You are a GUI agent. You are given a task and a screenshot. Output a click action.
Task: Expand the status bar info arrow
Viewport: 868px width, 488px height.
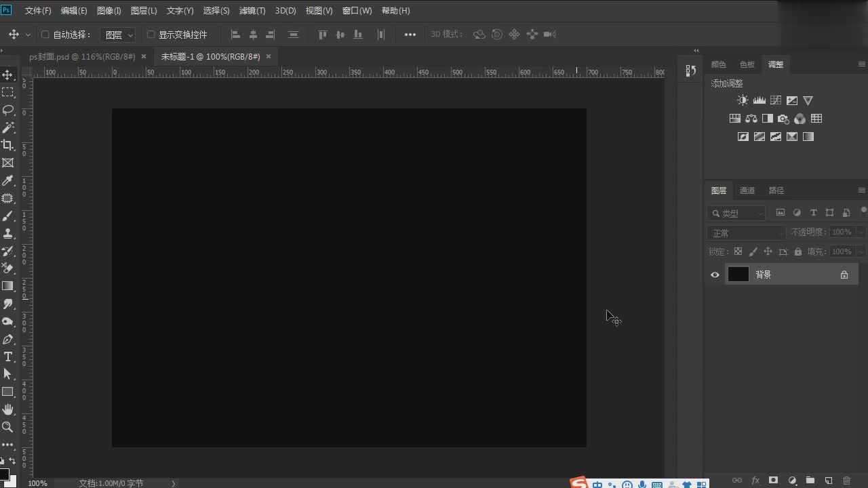tap(174, 483)
